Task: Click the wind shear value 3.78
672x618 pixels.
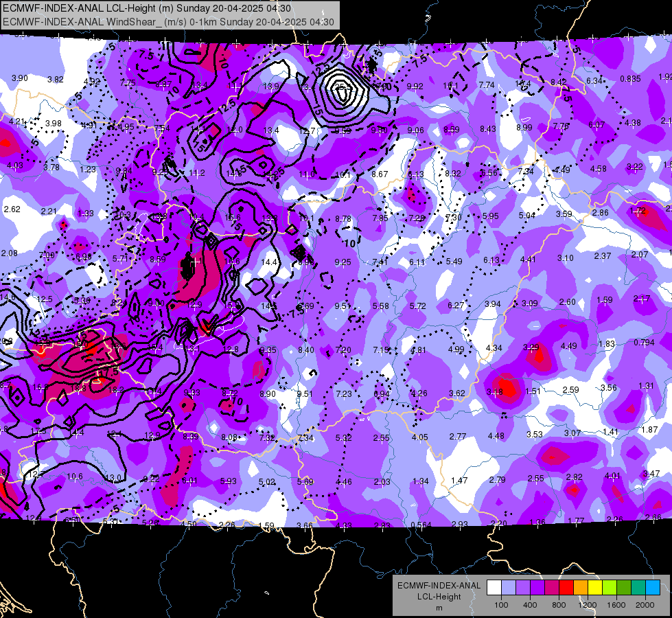Action: pyautogui.click(x=51, y=167)
